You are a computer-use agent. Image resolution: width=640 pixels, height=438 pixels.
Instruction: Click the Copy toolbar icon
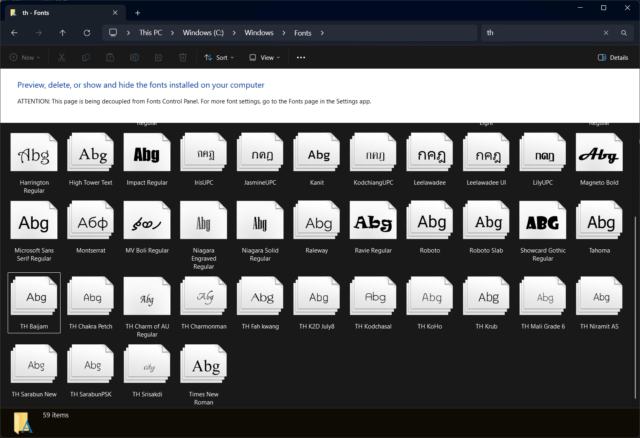[x=86, y=58]
